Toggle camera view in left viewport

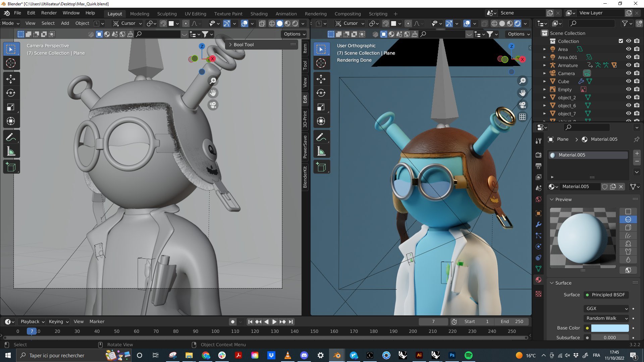click(x=213, y=105)
